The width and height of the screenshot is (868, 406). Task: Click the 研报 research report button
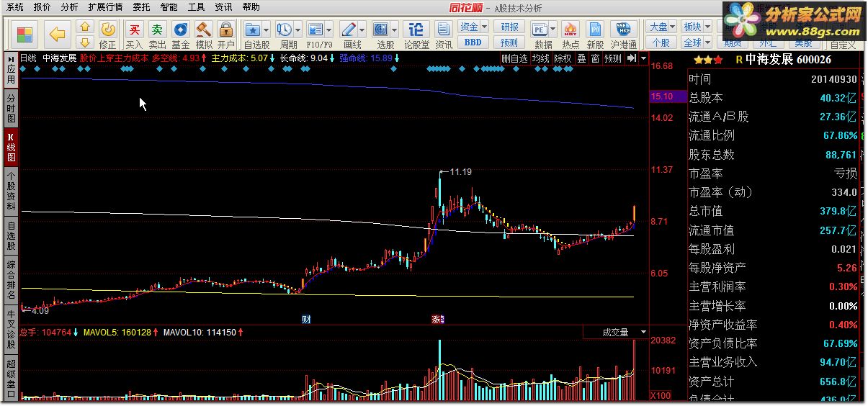coord(509,27)
